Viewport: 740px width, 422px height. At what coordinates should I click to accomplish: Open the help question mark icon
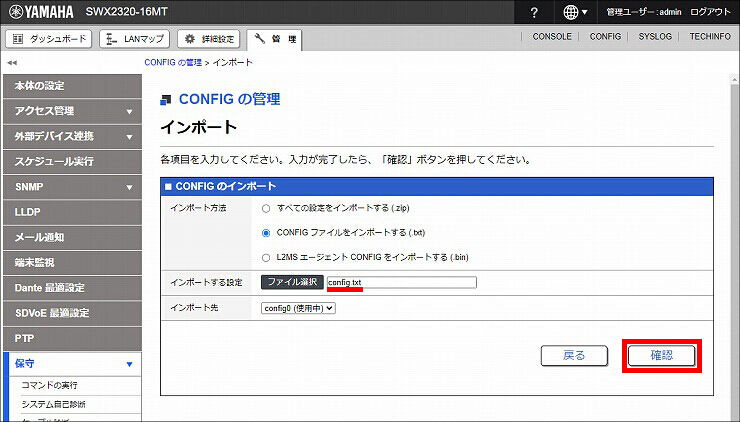(x=534, y=13)
